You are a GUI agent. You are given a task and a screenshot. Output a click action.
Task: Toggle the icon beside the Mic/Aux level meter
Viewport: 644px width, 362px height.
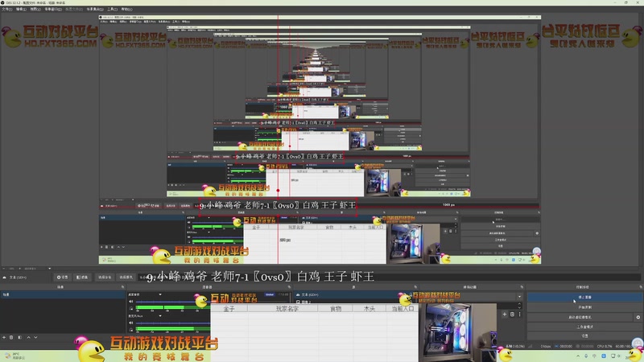pos(131,330)
